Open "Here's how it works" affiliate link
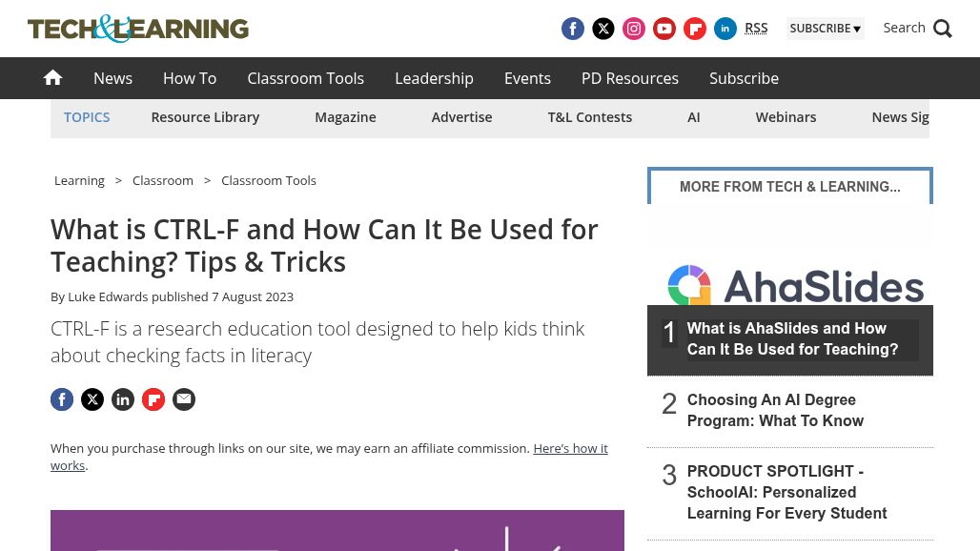 click(x=569, y=448)
